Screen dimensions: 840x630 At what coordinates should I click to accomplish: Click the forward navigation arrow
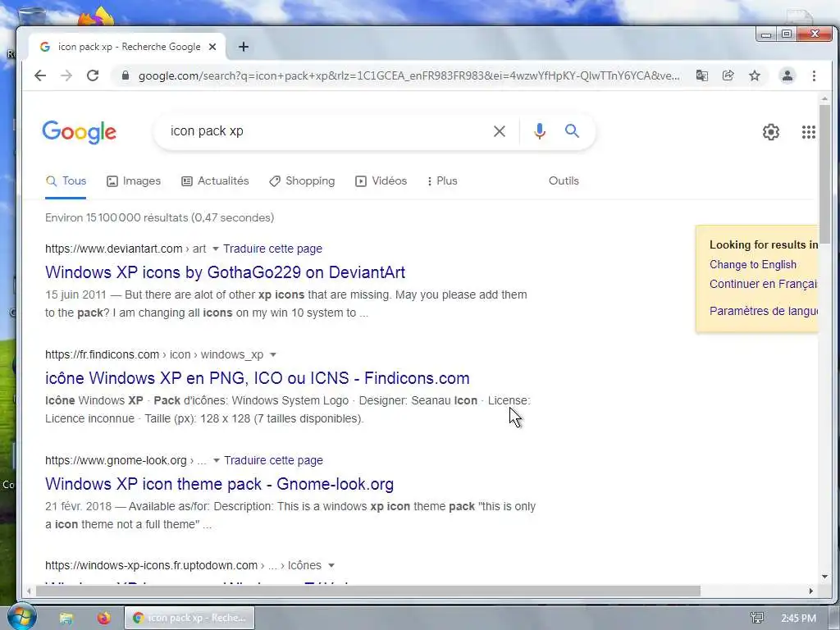point(66,75)
